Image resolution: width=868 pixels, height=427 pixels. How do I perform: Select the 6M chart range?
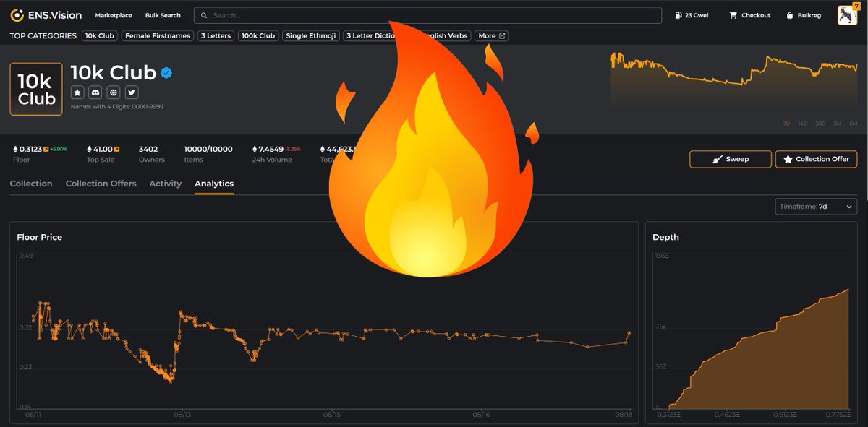coord(854,124)
